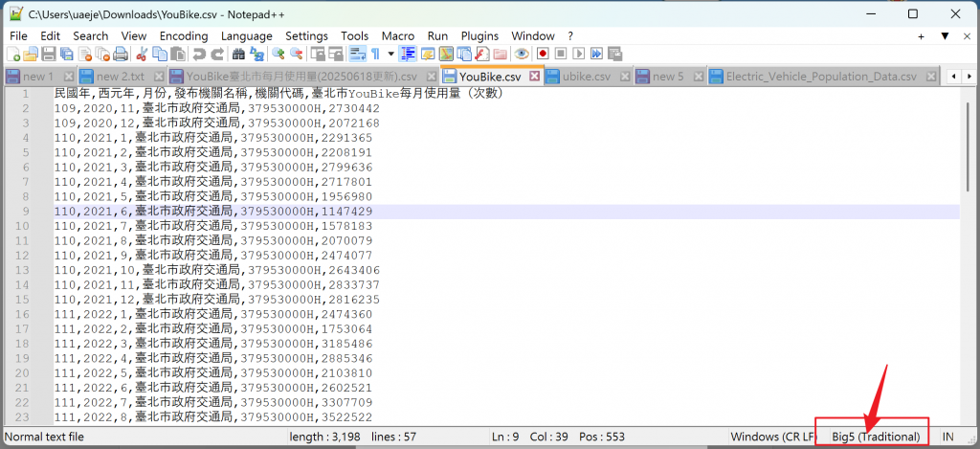Image resolution: width=980 pixels, height=449 pixels.
Task: Toggle synchronize vertical scrolling
Action: pos(318,54)
